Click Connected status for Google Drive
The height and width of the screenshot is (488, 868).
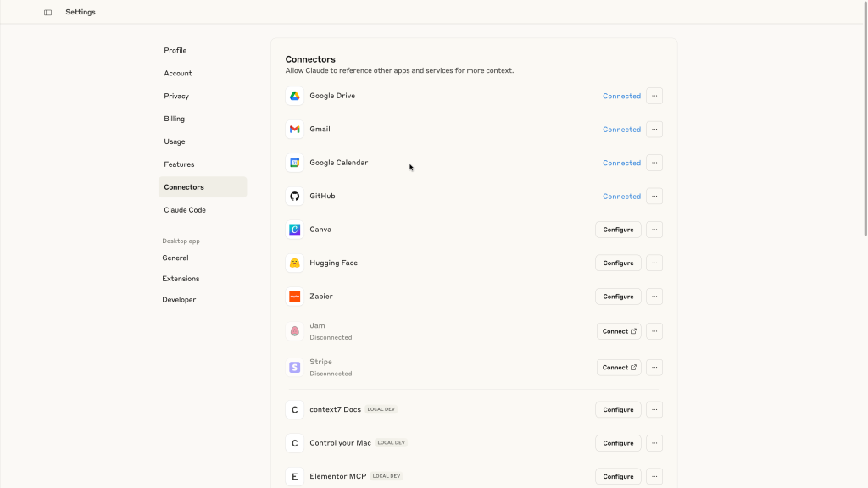coord(621,97)
